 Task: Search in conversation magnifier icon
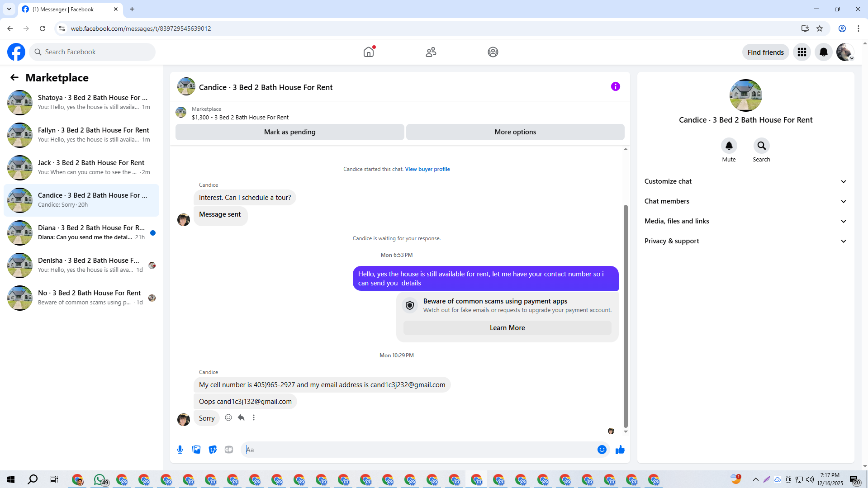pyautogui.click(x=762, y=146)
